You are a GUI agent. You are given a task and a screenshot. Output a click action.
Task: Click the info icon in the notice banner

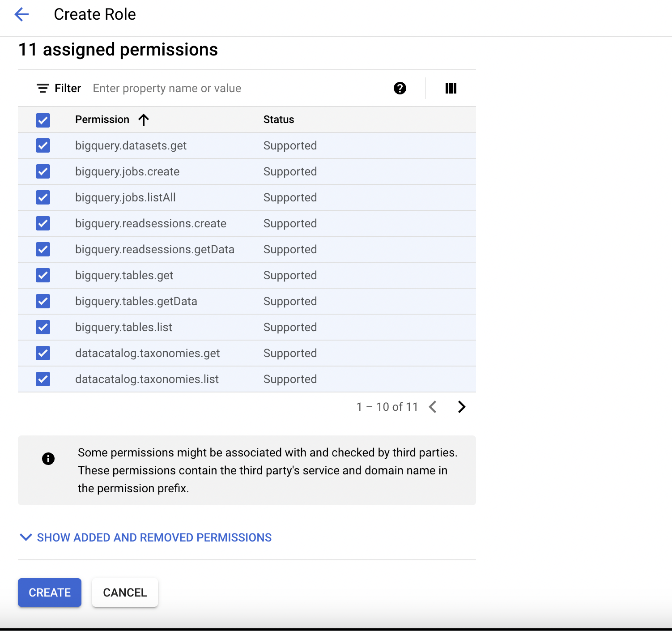tap(48, 459)
